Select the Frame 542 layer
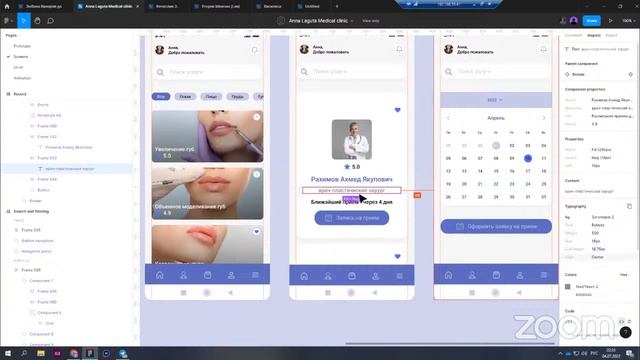Image resolution: width=640 pixels, height=360 pixels. [x=47, y=137]
